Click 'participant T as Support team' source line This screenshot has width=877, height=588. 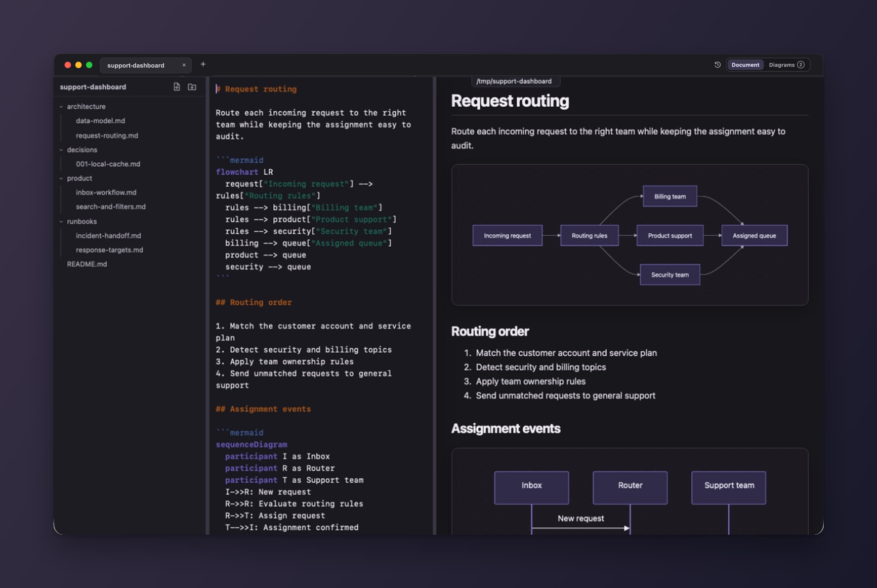295,480
